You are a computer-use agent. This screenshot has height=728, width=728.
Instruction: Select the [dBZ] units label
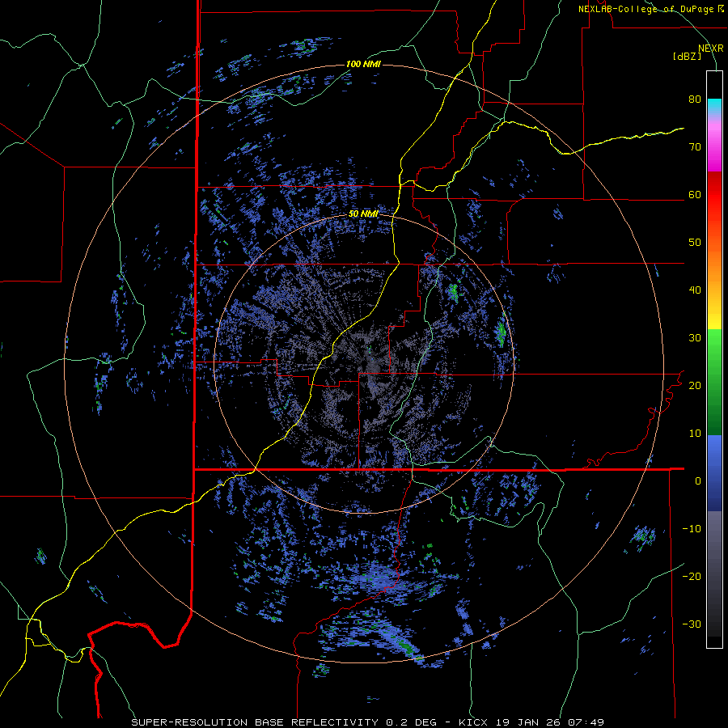[687, 56]
